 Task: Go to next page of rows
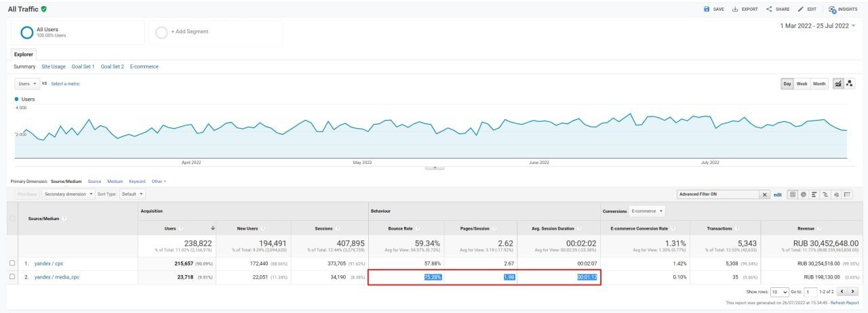click(x=853, y=291)
